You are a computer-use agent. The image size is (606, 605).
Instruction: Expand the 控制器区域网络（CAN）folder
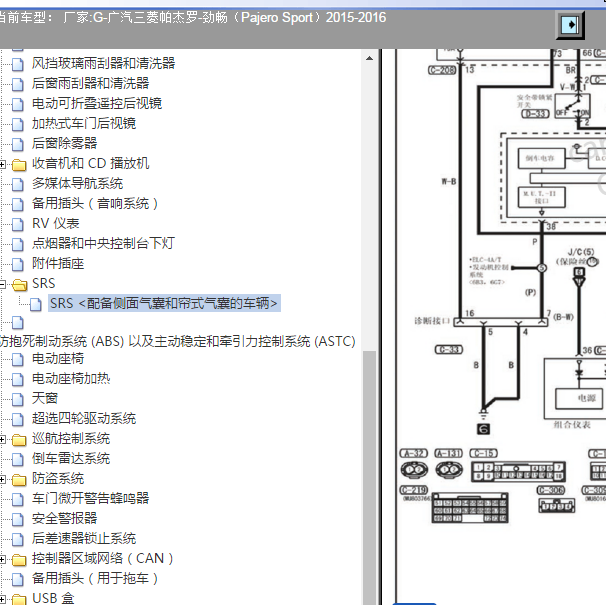3,560
